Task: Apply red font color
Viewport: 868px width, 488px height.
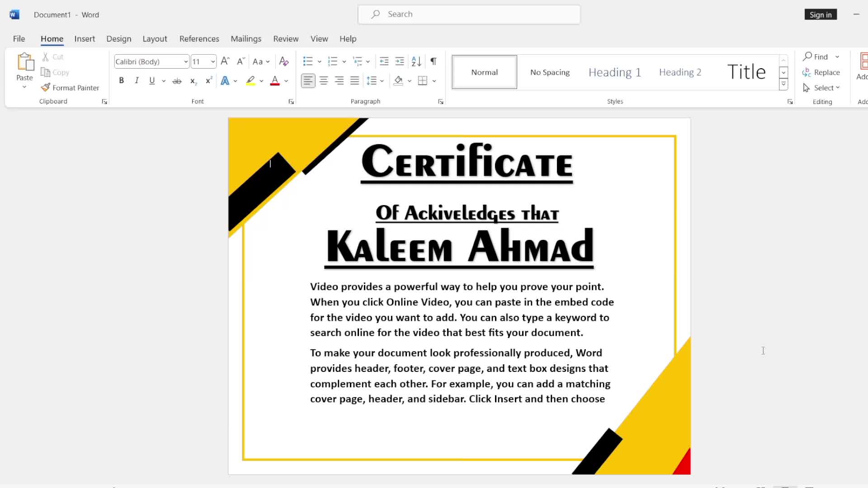Action: (x=275, y=81)
